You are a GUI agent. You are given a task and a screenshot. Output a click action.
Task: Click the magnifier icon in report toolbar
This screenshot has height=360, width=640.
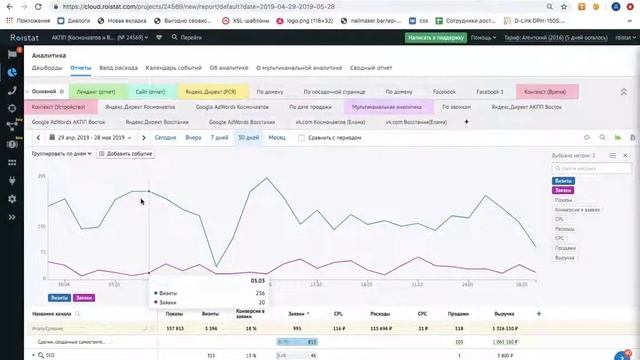pos(602,138)
